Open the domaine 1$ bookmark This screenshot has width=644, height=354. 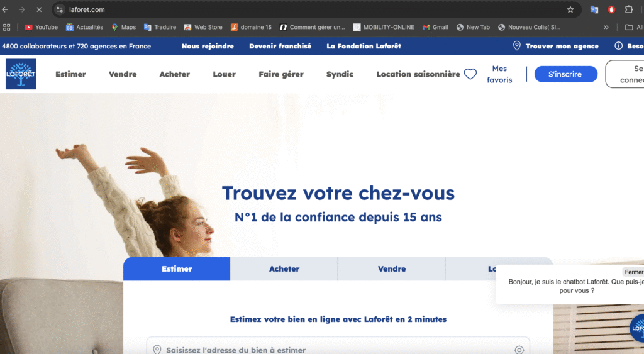(x=251, y=27)
